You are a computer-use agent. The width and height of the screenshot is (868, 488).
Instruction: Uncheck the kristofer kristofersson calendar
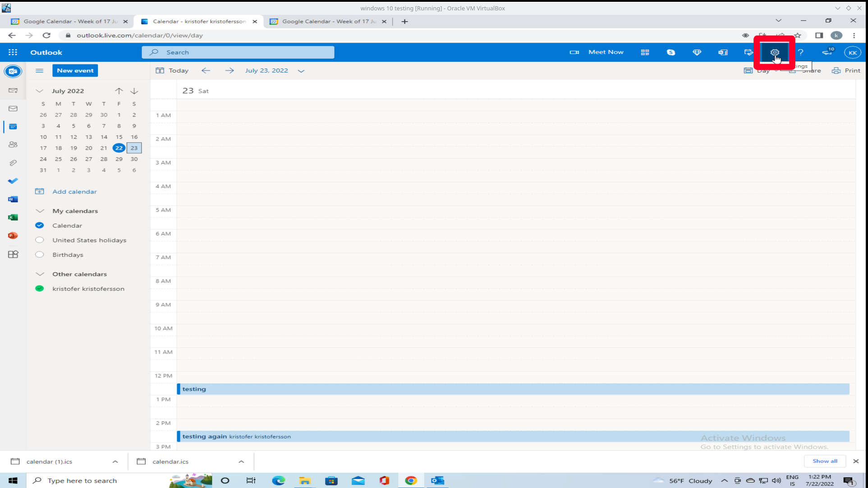[x=40, y=288]
